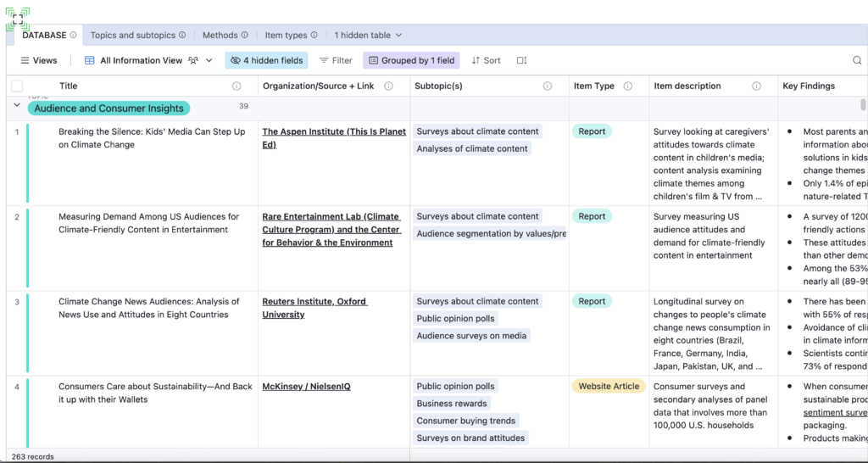Open the Views sidebar toggle
Image resolution: width=868 pixels, height=463 pixels.
tap(38, 61)
